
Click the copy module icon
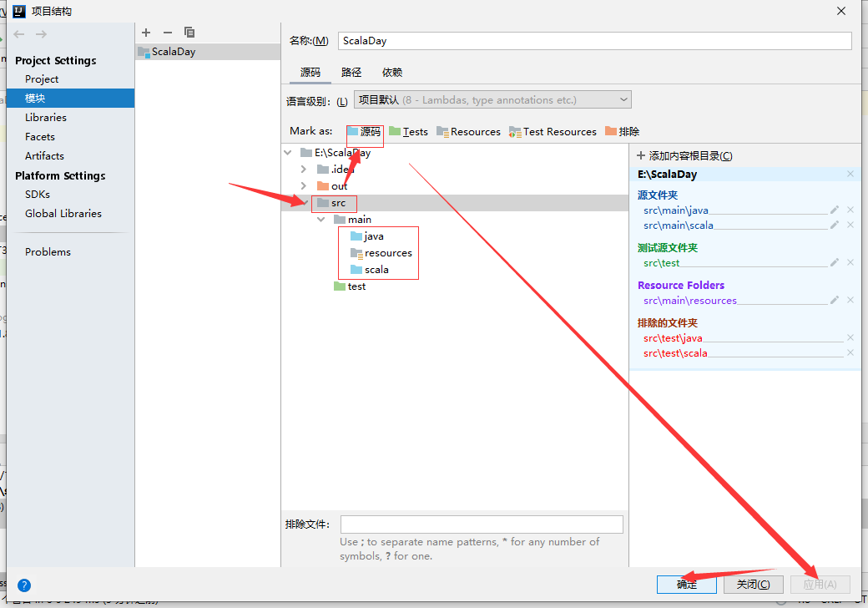[189, 33]
